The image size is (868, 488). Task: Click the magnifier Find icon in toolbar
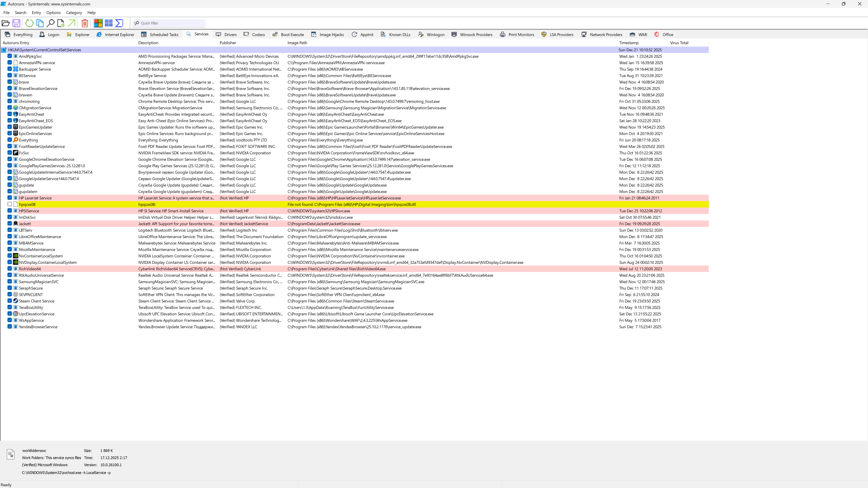point(50,23)
